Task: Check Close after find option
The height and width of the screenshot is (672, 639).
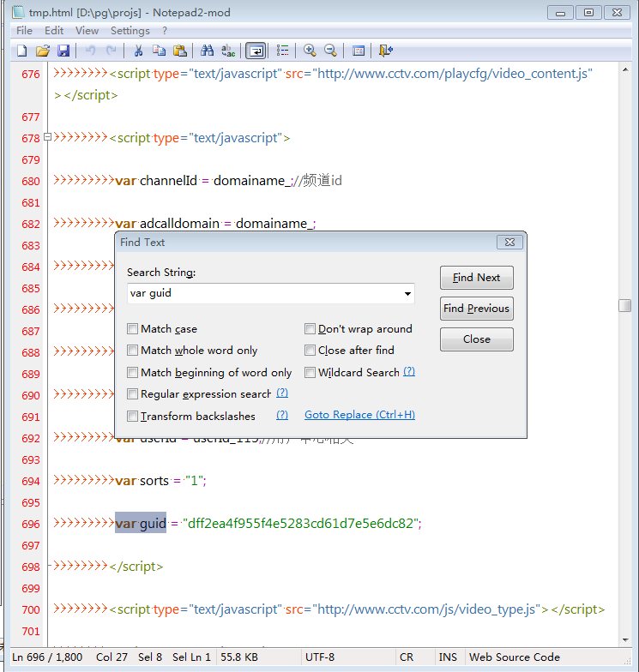Action: pos(310,350)
